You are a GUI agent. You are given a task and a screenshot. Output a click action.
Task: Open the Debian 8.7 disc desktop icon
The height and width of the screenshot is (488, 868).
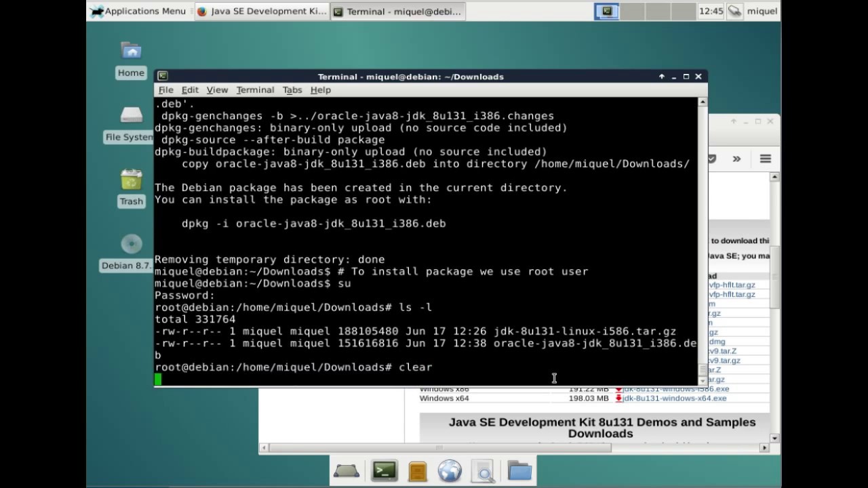pos(127,253)
